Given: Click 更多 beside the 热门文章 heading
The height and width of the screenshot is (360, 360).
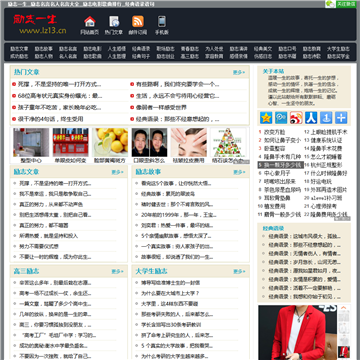Looking at the screenshot, I should 239,72.
